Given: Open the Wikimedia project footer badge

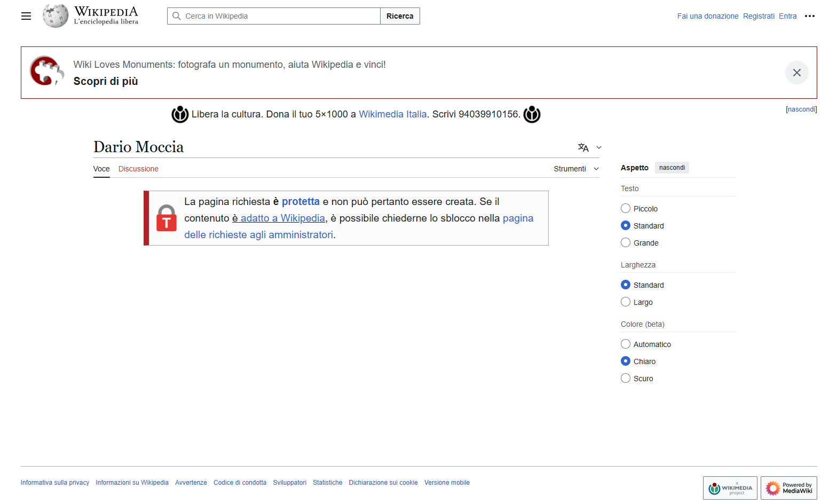Looking at the screenshot, I should click(x=730, y=488).
